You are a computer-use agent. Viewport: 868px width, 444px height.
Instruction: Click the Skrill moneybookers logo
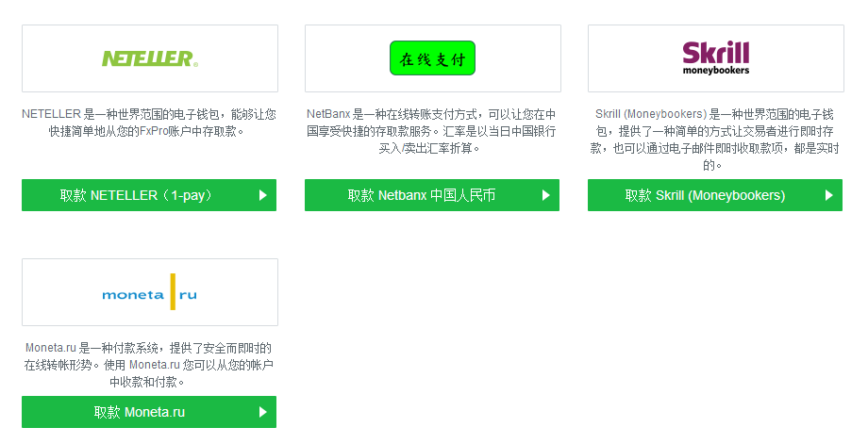pos(715,58)
